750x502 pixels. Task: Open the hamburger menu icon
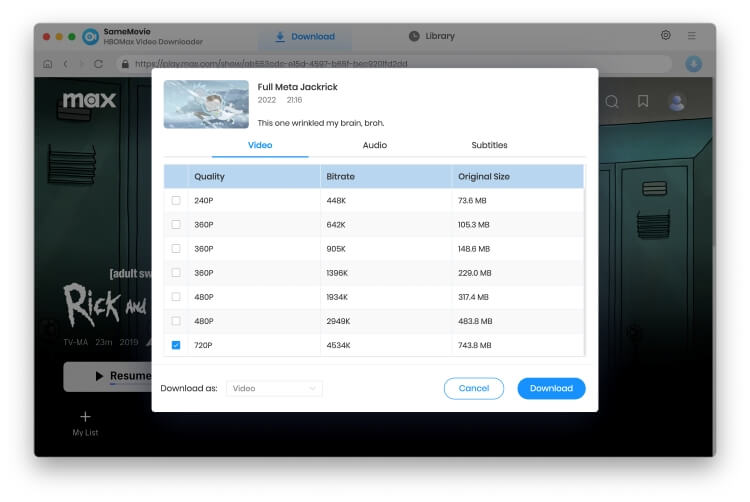point(691,35)
